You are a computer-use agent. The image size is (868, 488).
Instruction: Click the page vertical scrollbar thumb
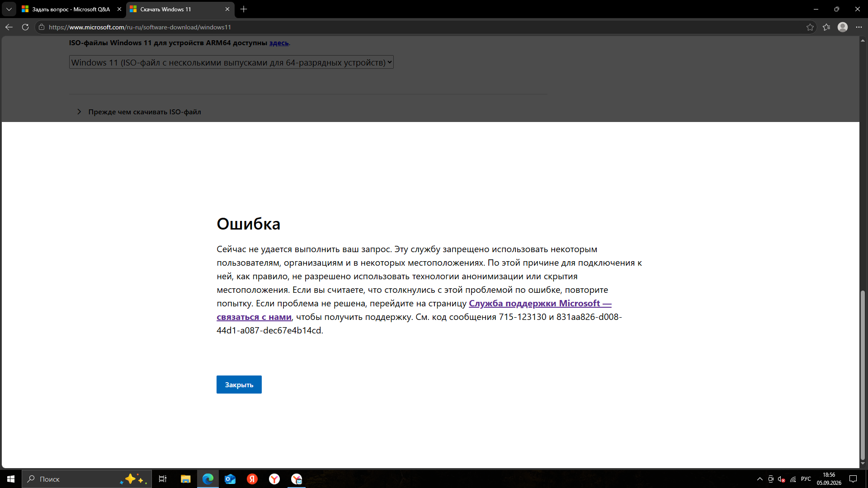(863, 375)
